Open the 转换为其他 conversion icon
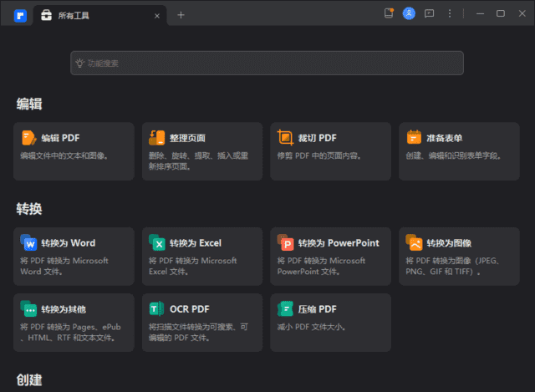535x392 pixels. tap(29, 308)
